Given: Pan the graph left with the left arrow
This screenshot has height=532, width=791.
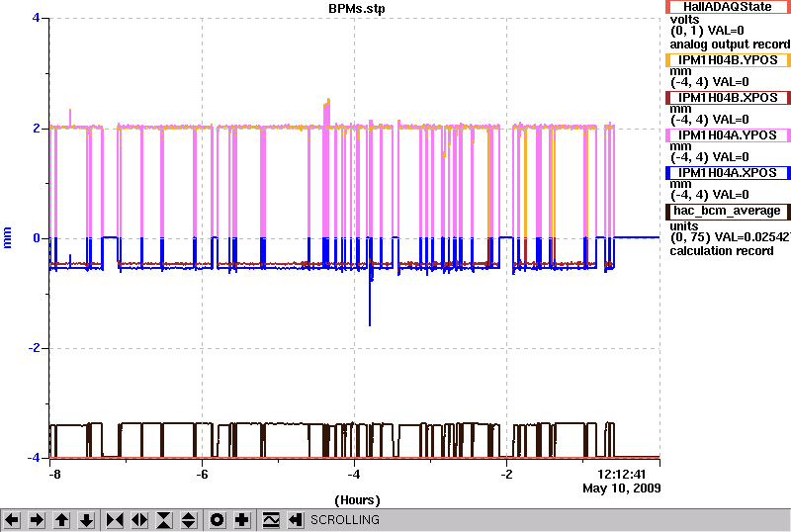Looking at the screenshot, I should click(x=12, y=520).
